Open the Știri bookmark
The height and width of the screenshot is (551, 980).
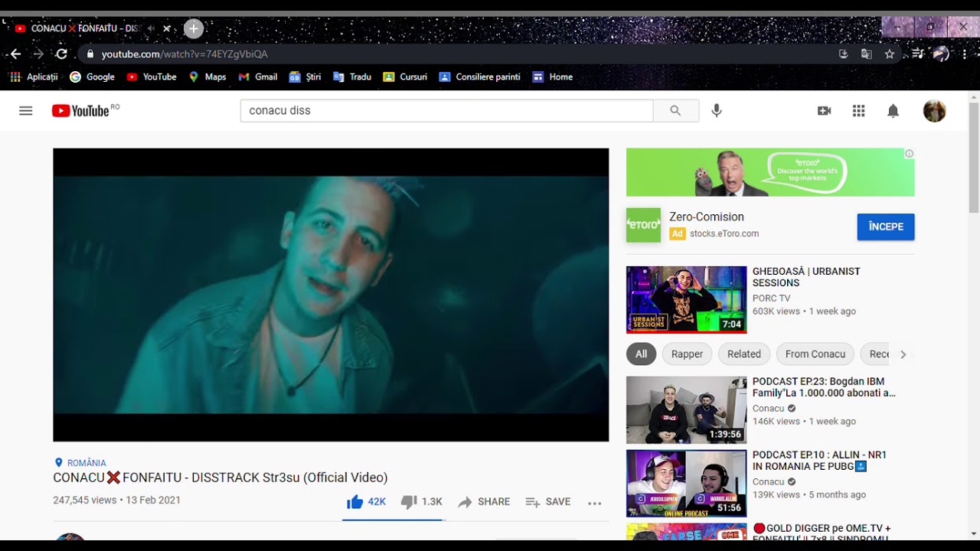(x=305, y=77)
